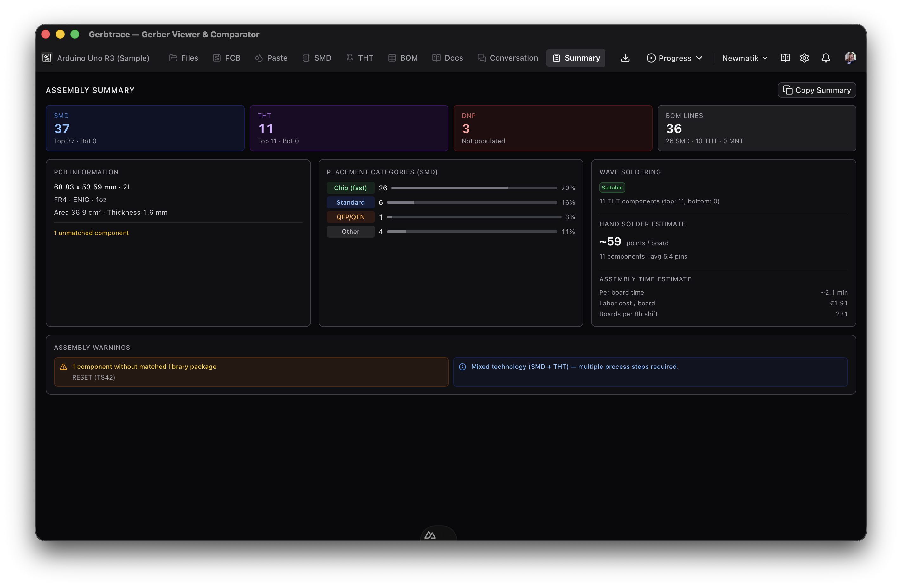Open the Files tab
902x588 pixels.
click(184, 58)
